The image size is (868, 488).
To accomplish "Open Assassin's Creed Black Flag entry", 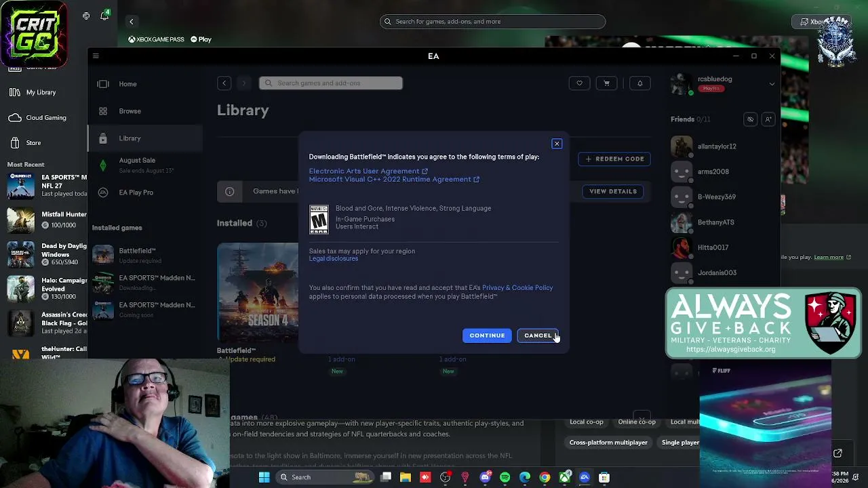I will pyautogui.click(x=46, y=323).
